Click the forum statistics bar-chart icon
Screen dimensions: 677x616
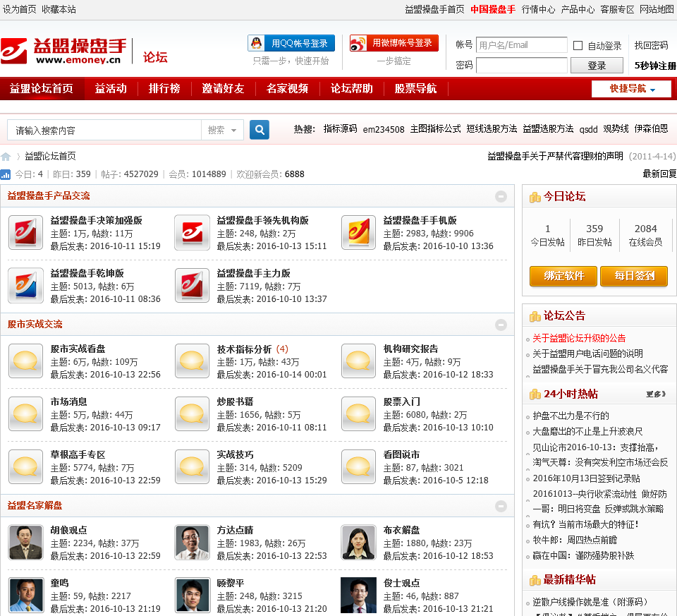[5, 174]
